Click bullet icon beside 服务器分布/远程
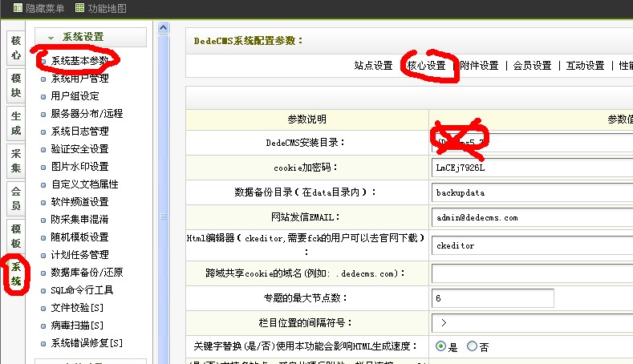The image size is (633, 364). click(x=43, y=115)
